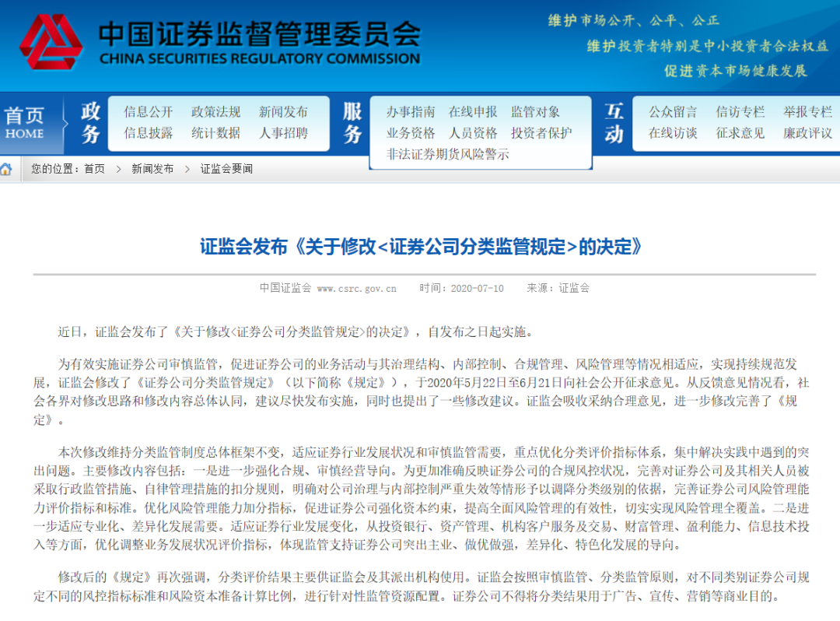Viewport: 840px width, 621px height.
Task: Click the 互动 section label
Action: pos(614,123)
